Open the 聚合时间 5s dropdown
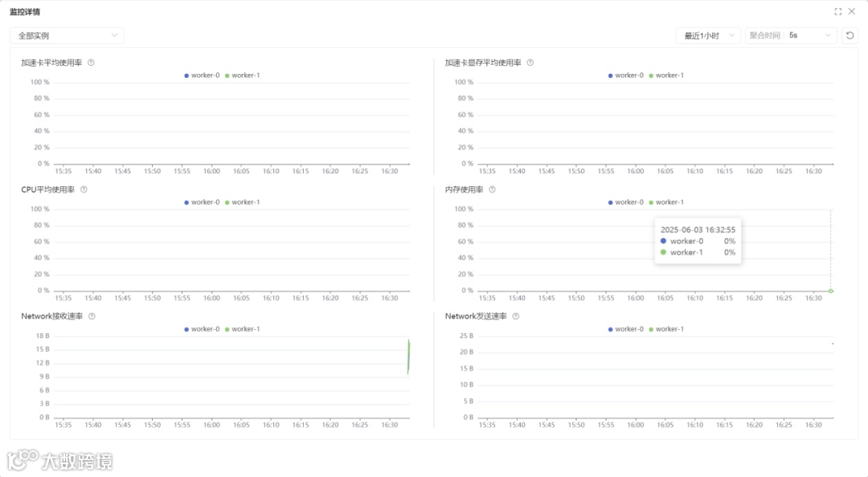868x477 pixels. tap(791, 35)
